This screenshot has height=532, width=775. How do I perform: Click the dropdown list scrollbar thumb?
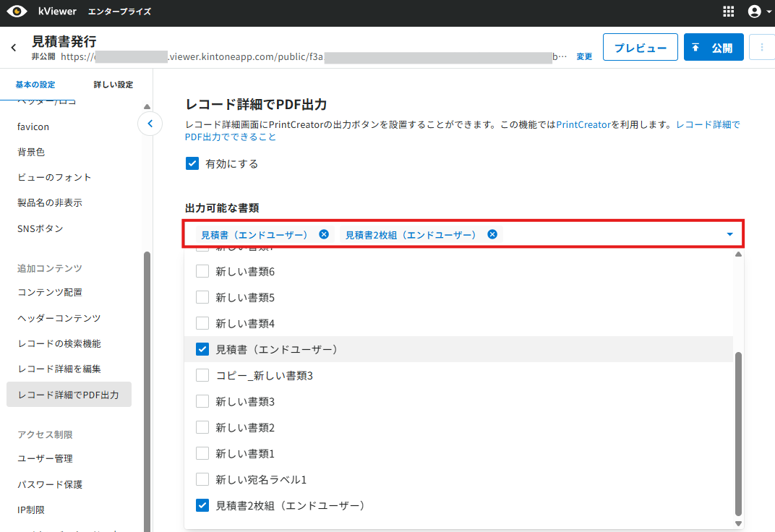(x=738, y=434)
